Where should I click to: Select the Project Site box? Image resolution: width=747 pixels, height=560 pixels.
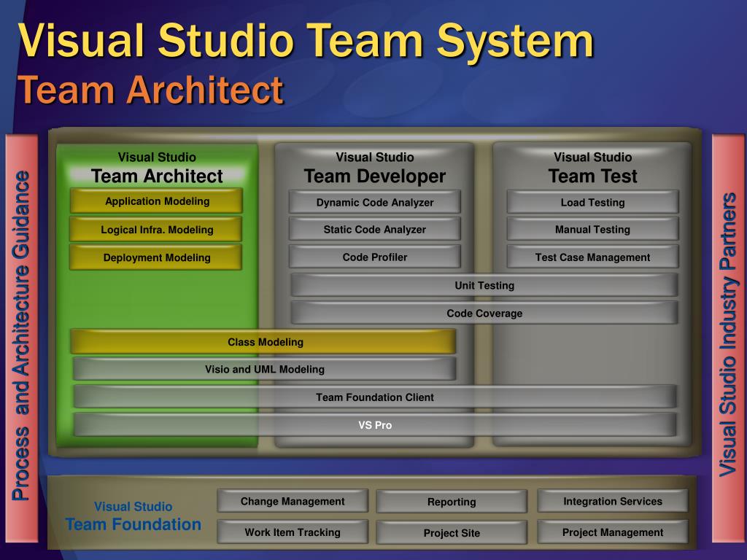coord(452,532)
